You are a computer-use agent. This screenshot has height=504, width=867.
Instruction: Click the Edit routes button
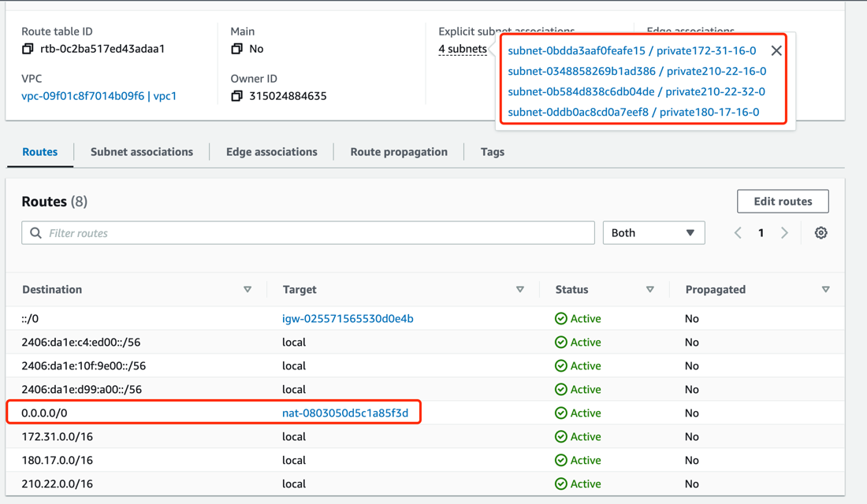tap(783, 201)
